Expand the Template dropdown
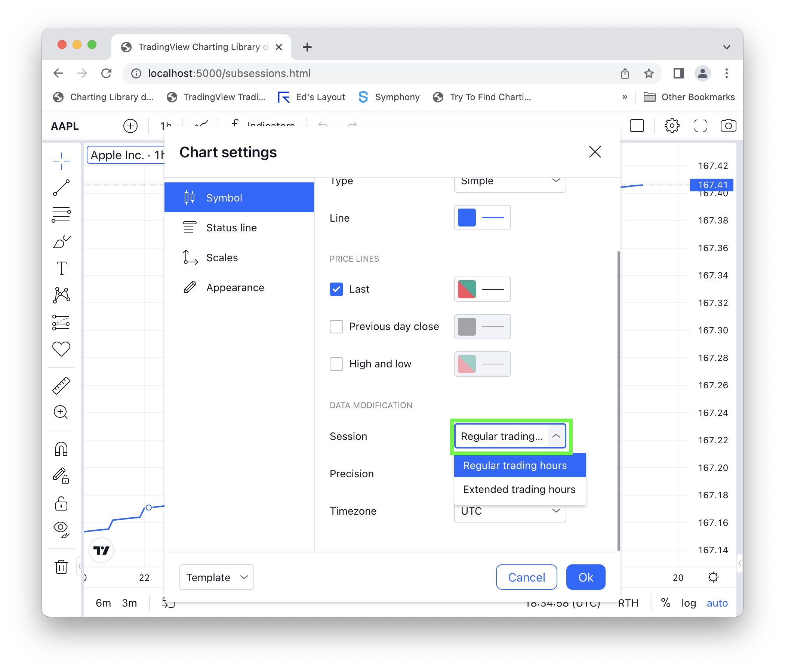This screenshot has height=672, width=785. 216,577
